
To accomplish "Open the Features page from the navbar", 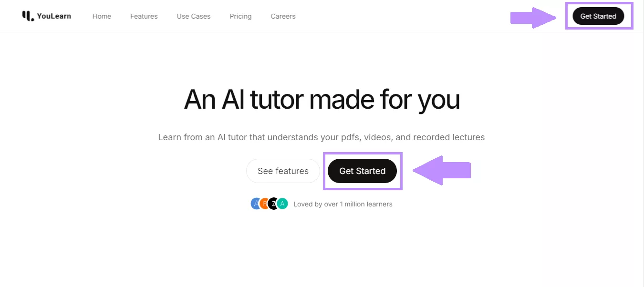I will click(144, 16).
